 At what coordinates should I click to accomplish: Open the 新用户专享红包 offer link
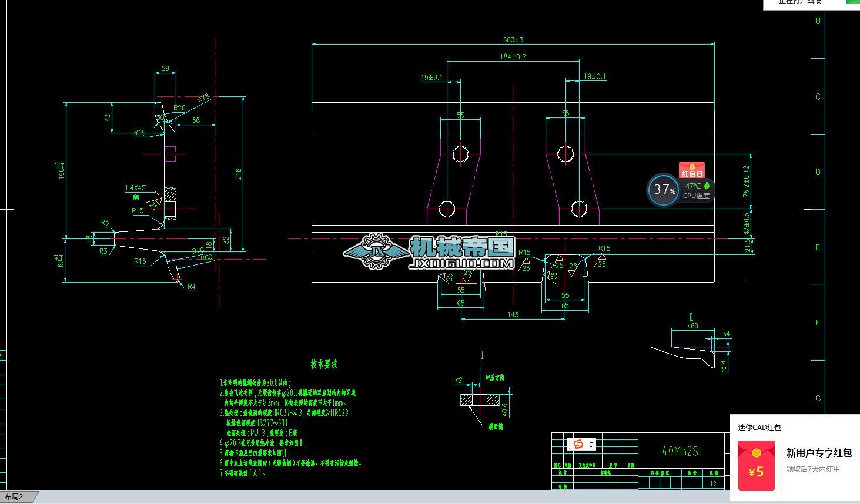click(x=819, y=453)
